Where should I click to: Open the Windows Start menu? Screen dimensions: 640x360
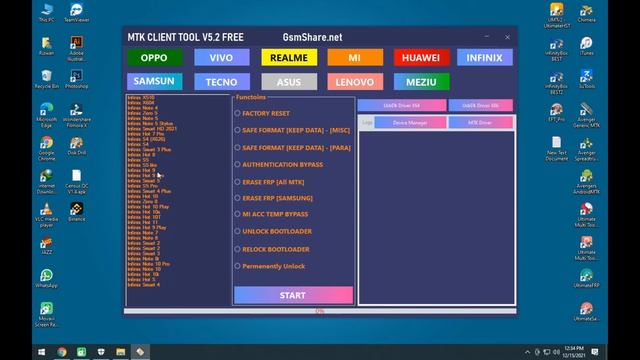[x=42, y=352]
